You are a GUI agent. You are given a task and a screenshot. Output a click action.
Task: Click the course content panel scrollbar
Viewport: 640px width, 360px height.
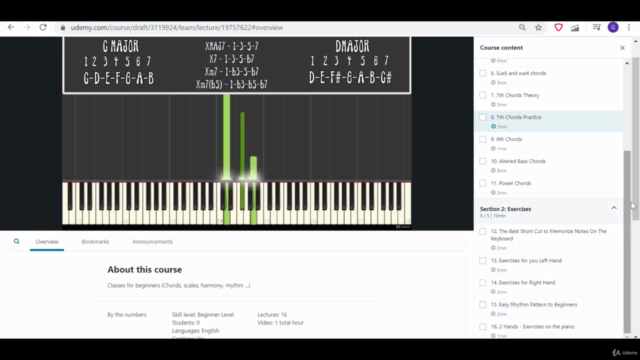click(x=627, y=242)
